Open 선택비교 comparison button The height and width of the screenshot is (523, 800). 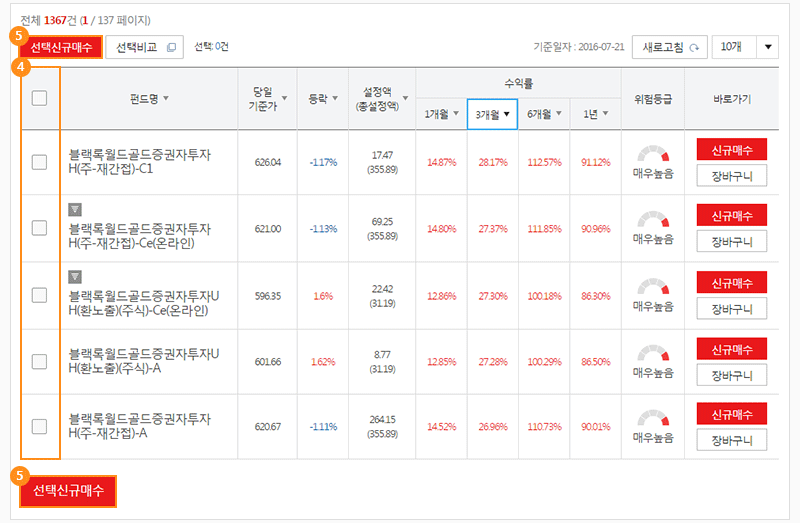[144, 47]
